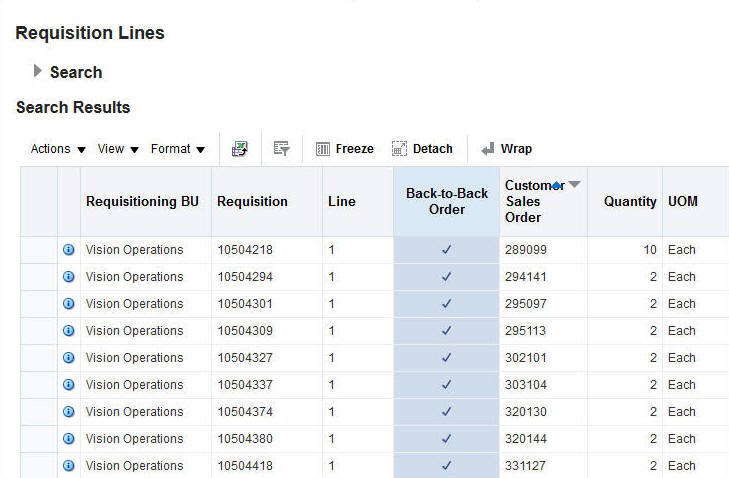
Task: Sort descending by Customer Sales Order
Action: pyautogui.click(x=574, y=184)
